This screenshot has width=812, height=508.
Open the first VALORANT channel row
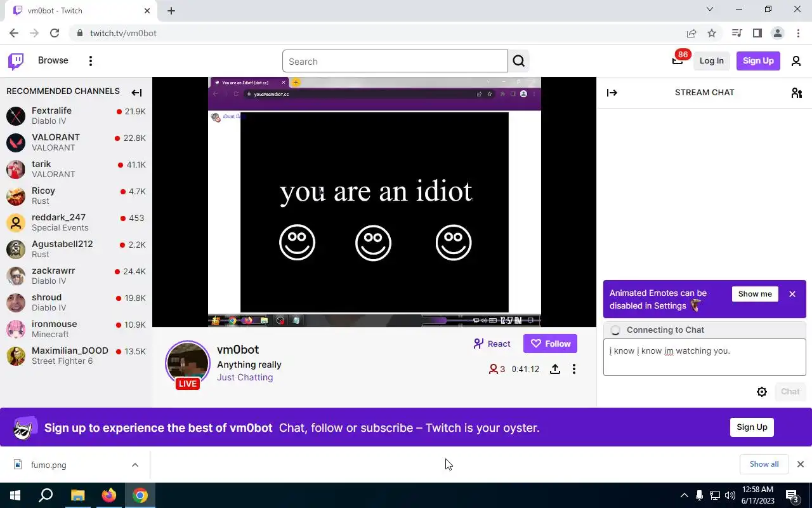[76, 142]
